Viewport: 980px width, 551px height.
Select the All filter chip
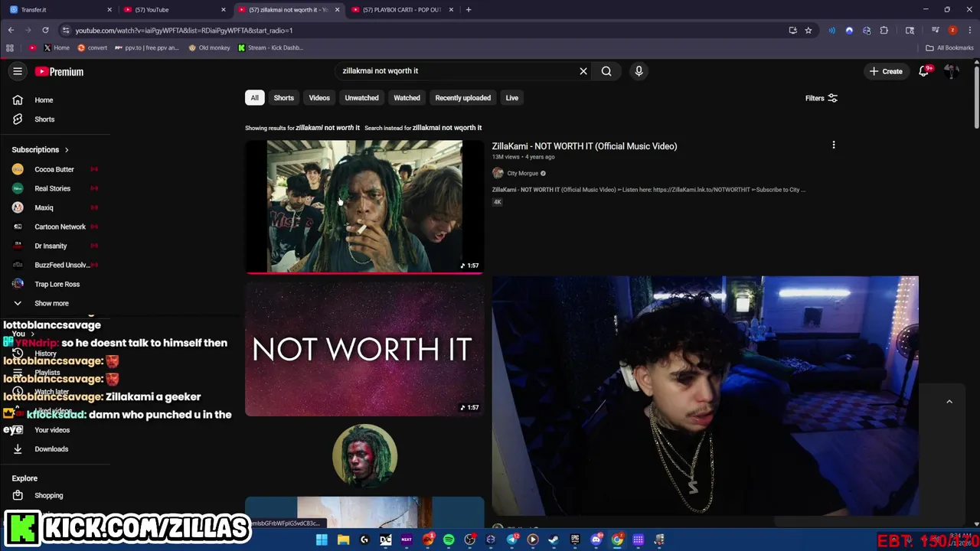[254, 98]
